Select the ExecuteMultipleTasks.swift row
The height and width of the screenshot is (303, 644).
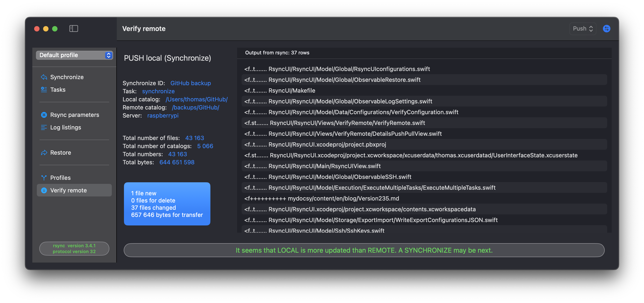(424, 188)
